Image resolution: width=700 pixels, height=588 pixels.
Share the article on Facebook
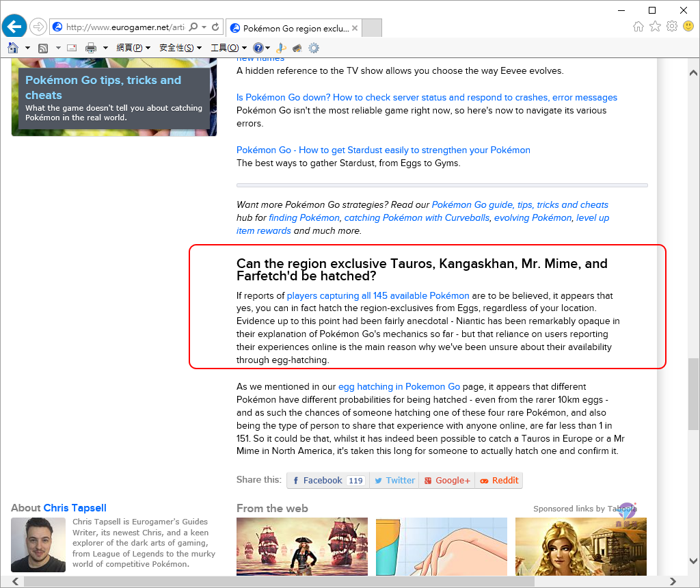tap(328, 481)
